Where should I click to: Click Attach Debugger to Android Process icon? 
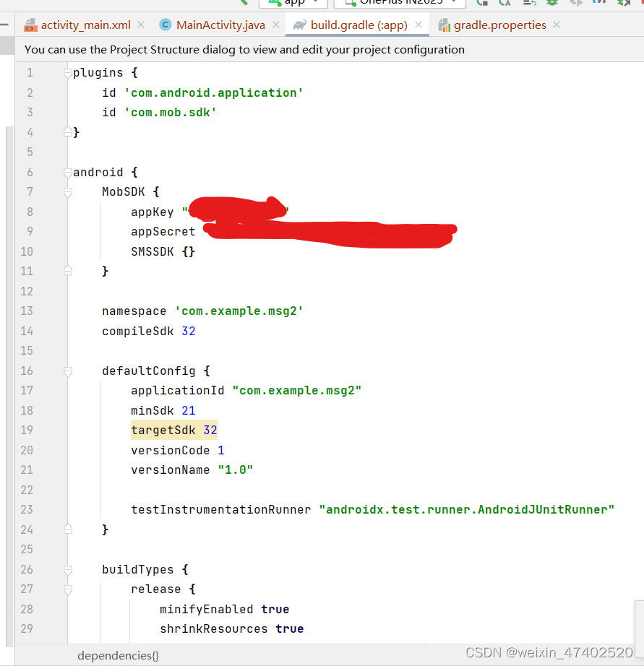tap(623, 4)
